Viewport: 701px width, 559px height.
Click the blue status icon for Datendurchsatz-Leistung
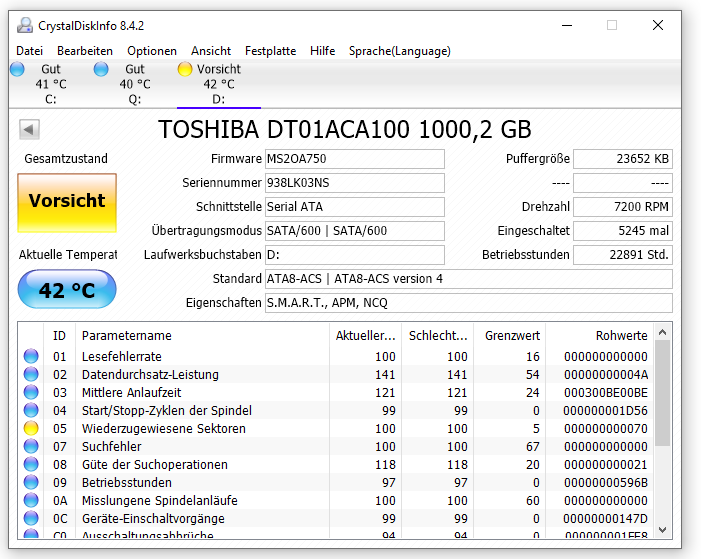click(31, 374)
